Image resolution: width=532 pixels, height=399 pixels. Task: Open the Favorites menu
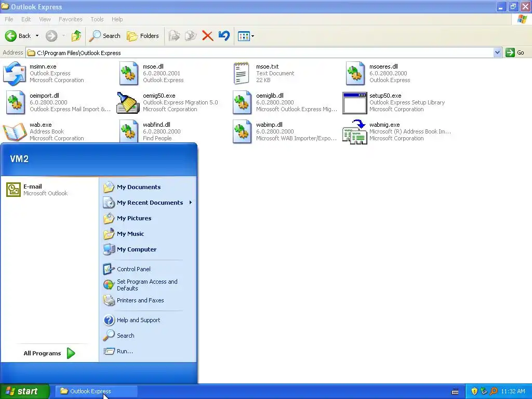coord(70,19)
